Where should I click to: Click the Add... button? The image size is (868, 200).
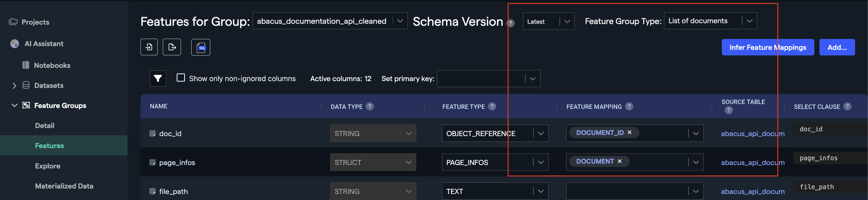click(x=837, y=47)
